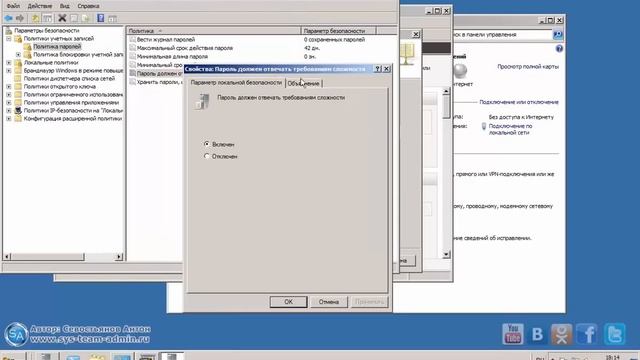Expand Локальные политики node
This screenshot has height=360, width=640.
pyautogui.click(x=9, y=62)
